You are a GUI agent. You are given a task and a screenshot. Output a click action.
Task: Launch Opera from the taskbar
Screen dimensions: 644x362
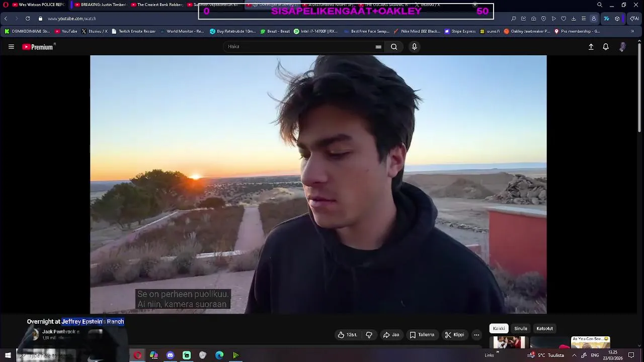137,355
